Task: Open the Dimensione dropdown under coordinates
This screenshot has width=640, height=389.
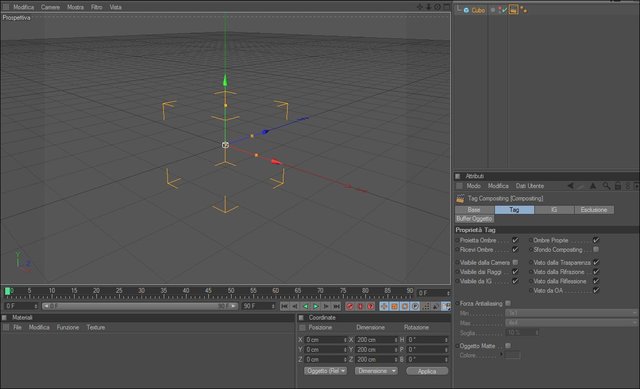Action: [376, 371]
